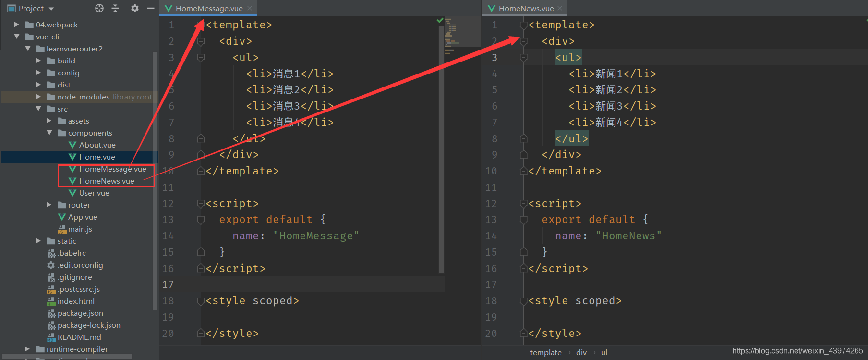Click the "HomeMessage" name string in code

(x=316, y=236)
